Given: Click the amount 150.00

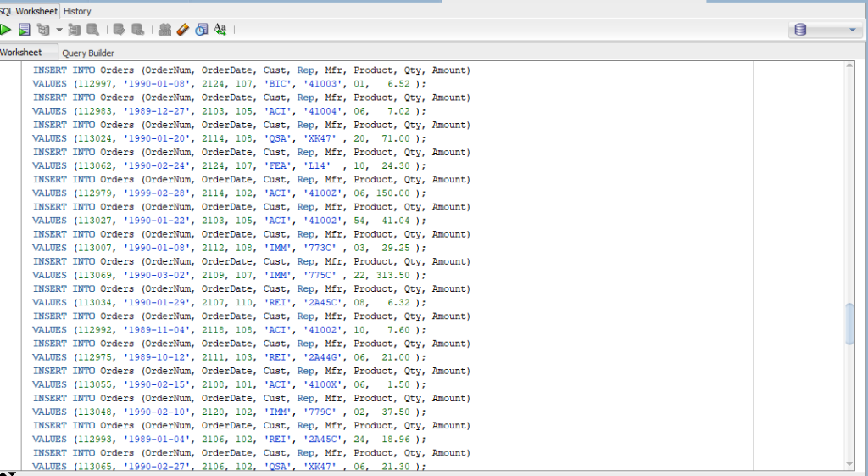Looking at the screenshot, I should coord(393,193).
